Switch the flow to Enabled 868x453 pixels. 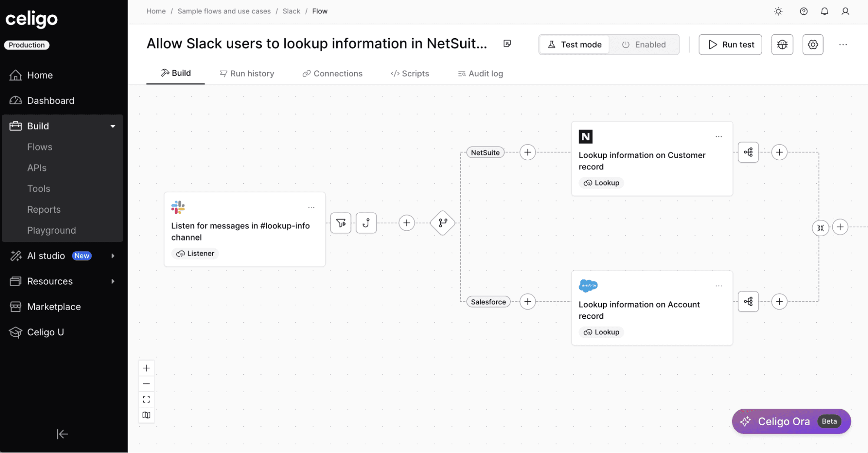[644, 45]
